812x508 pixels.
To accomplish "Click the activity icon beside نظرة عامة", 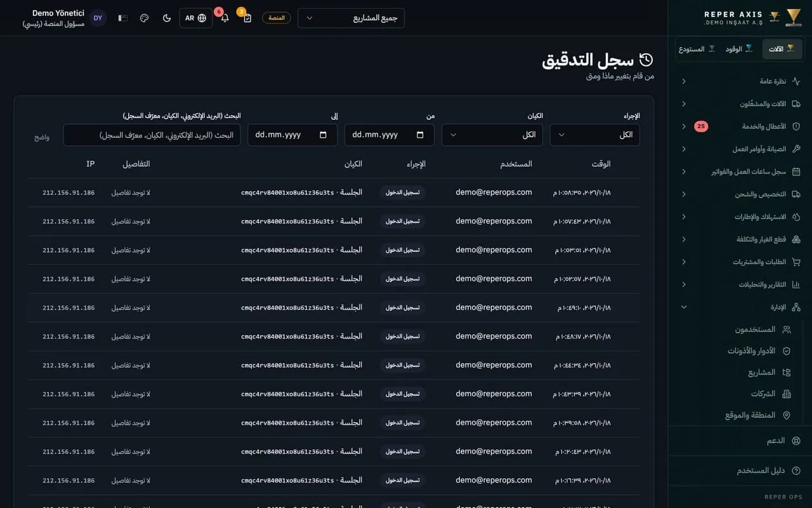I will pos(796,81).
